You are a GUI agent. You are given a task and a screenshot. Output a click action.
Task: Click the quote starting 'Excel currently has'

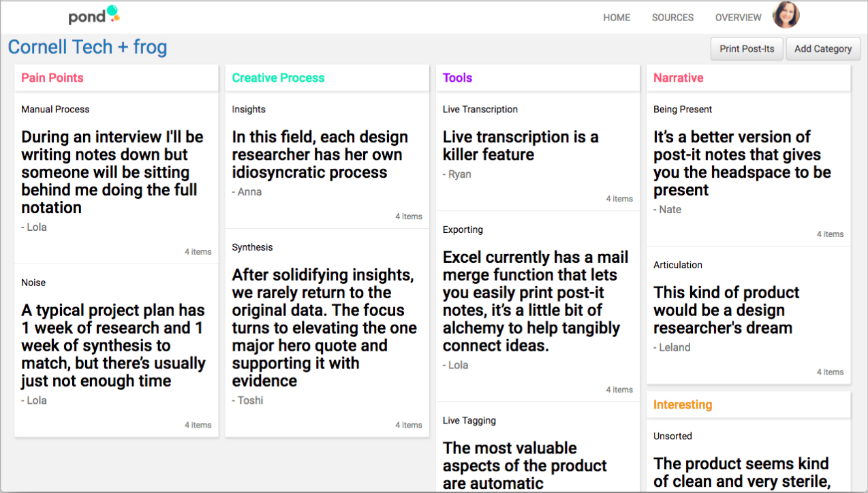(x=536, y=302)
